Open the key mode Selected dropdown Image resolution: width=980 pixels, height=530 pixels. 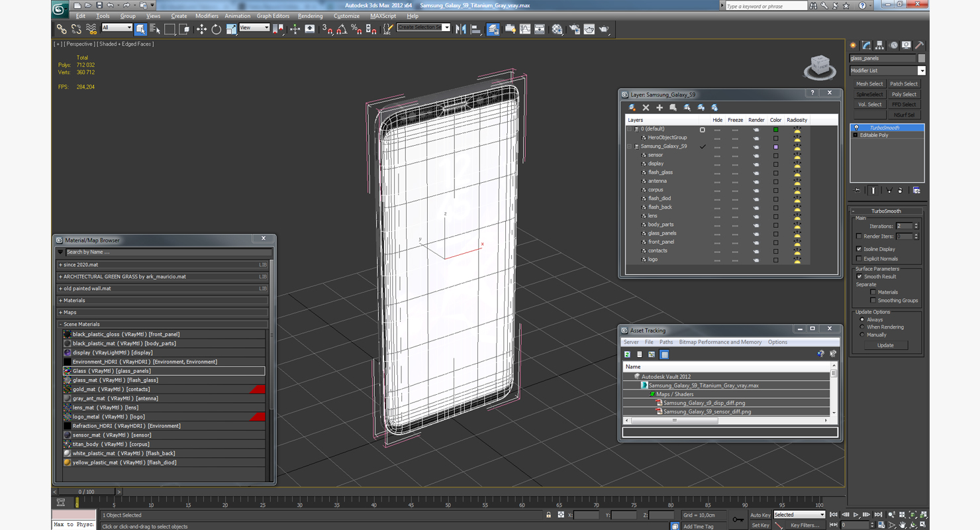tap(799, 515)
